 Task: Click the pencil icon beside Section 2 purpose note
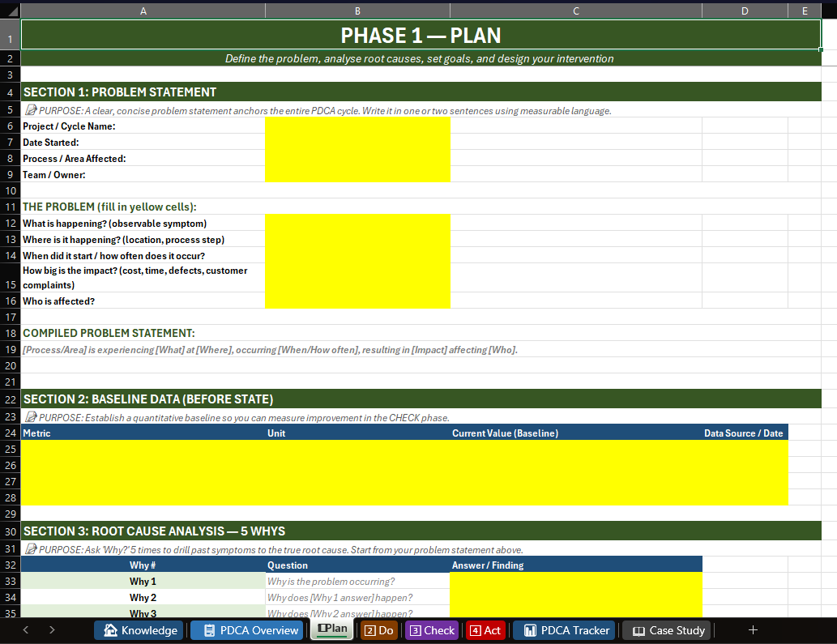tap(32, 416)
